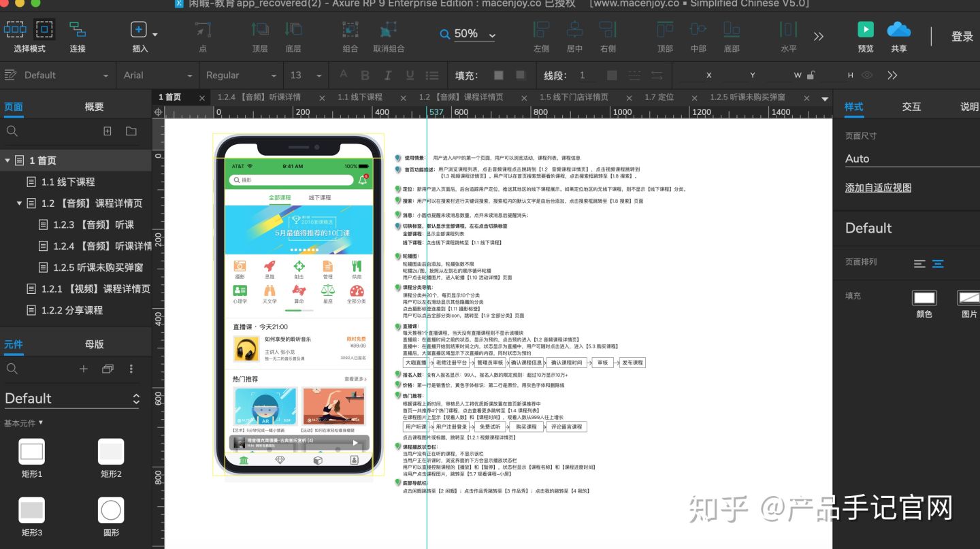Launch a preview with the 预览 icon
Image resolution: width=980 pixels, height=549 pixels.
coord(864,31)
